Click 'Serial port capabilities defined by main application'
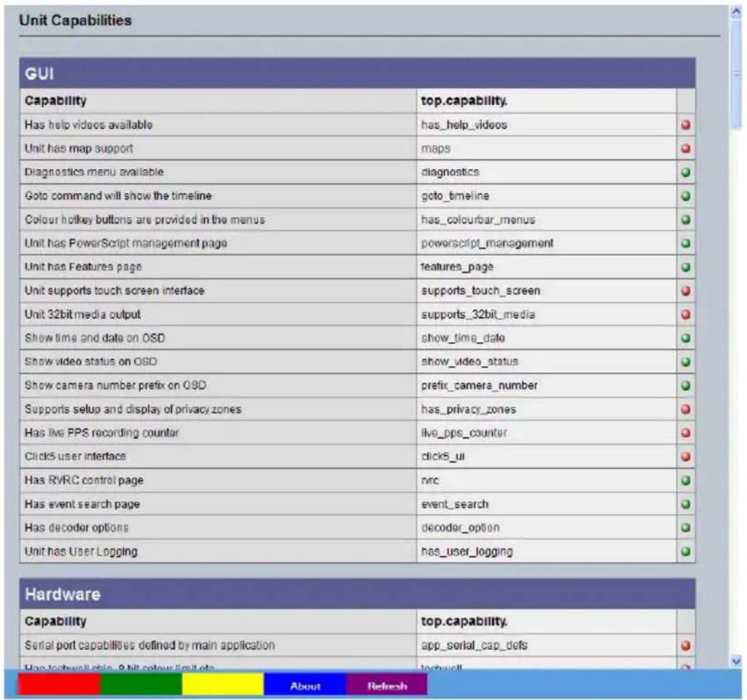 click(x=150, y=645)
